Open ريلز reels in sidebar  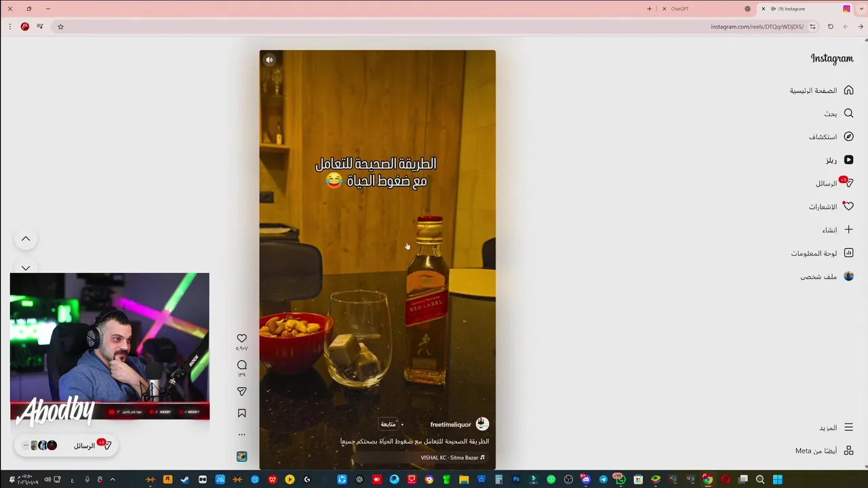(840, 160)
